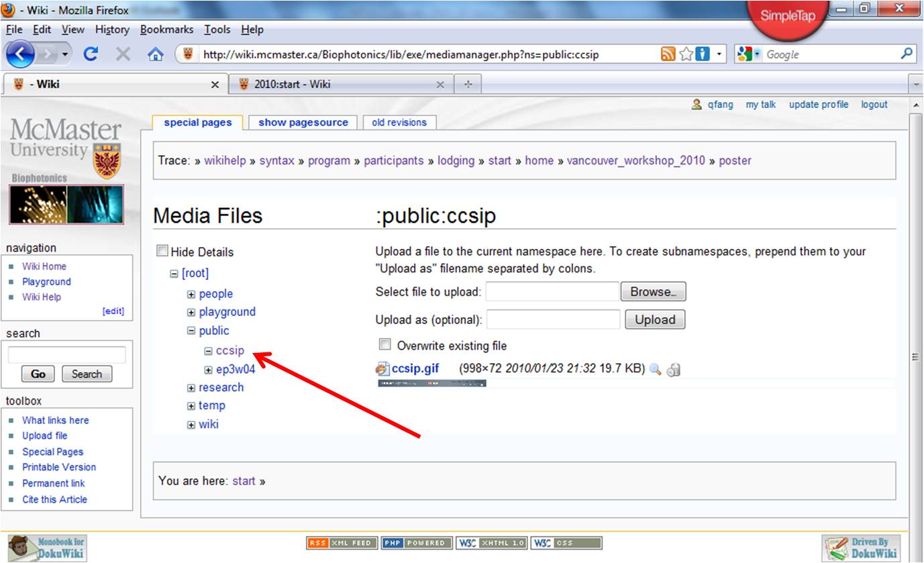The width and height of the screenshot is (924, 563).
Task: Open a new tab with the plus button
Action: [x=468, y=85]
